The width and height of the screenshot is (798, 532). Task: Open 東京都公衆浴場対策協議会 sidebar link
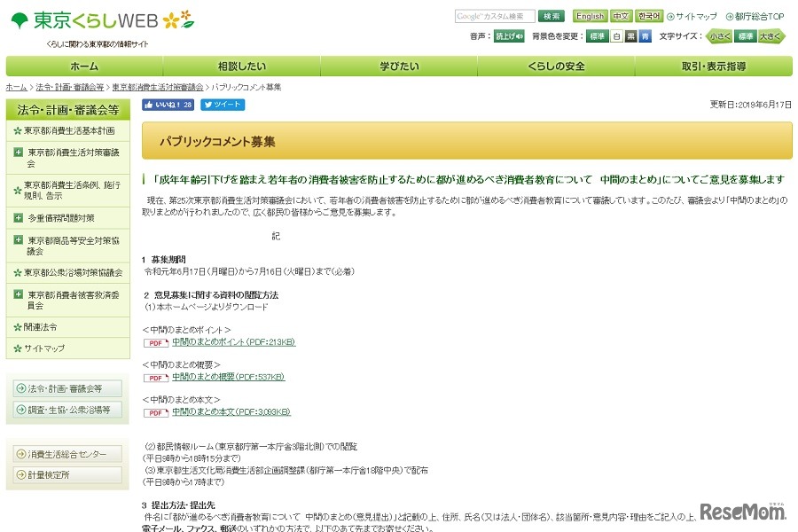tap(74, 273)
